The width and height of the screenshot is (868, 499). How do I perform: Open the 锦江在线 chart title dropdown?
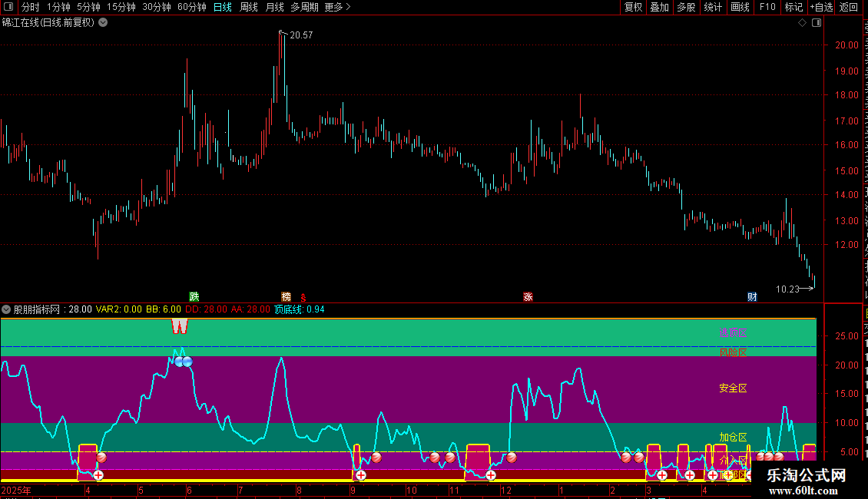point(103,23)
